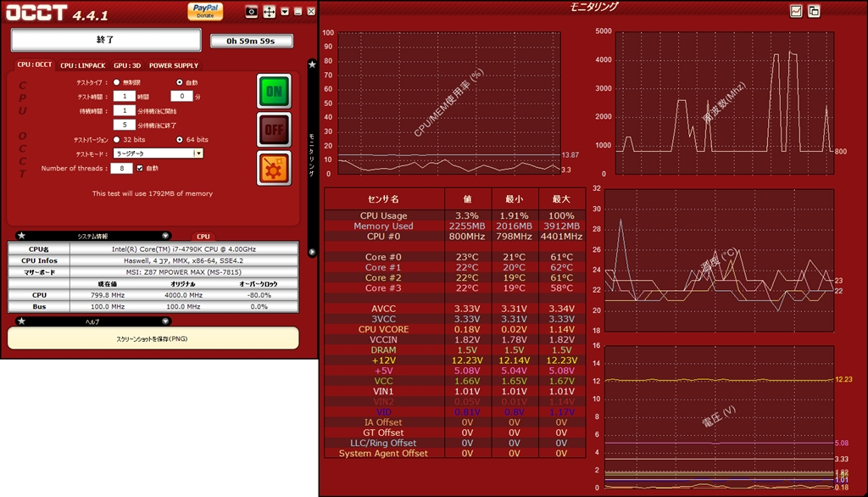Click the 終了 status bar

(x=106, y=40)
